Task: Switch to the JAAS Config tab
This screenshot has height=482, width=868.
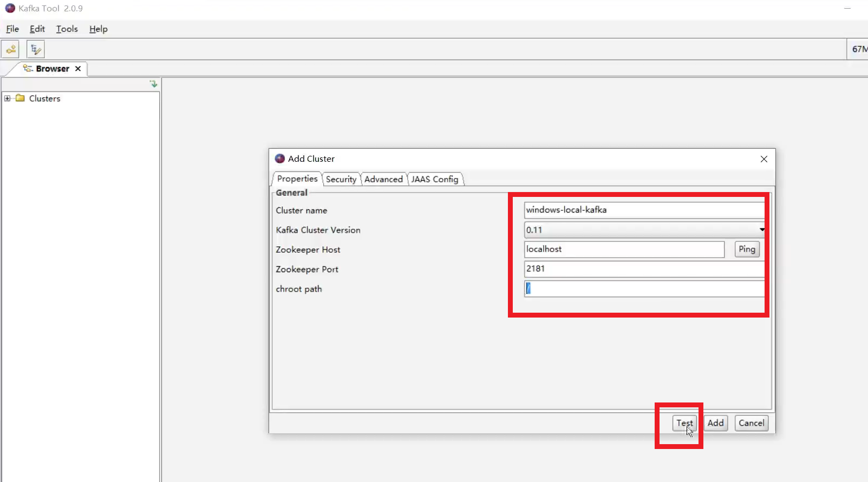Action: tap(435, 179)
